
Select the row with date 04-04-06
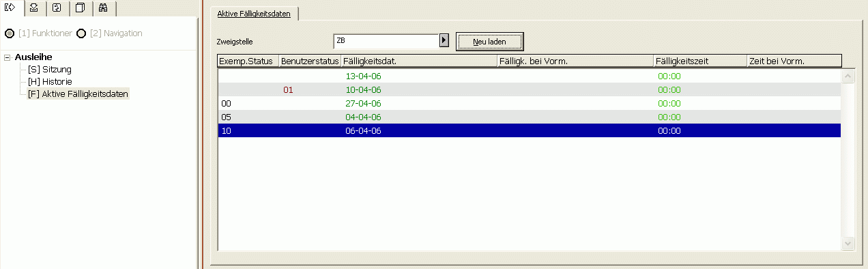coord(529,117)
